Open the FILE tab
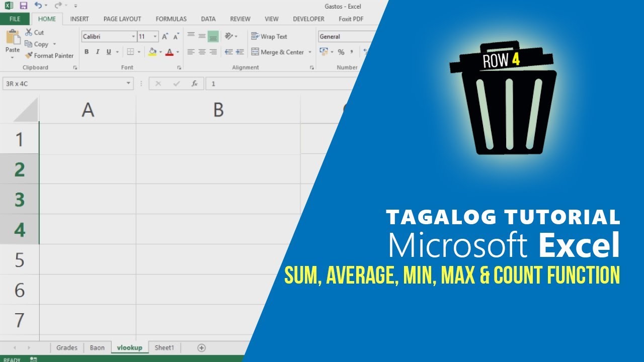Image resolution: width=644 pixels, height=362 pixels. (15, 19)
